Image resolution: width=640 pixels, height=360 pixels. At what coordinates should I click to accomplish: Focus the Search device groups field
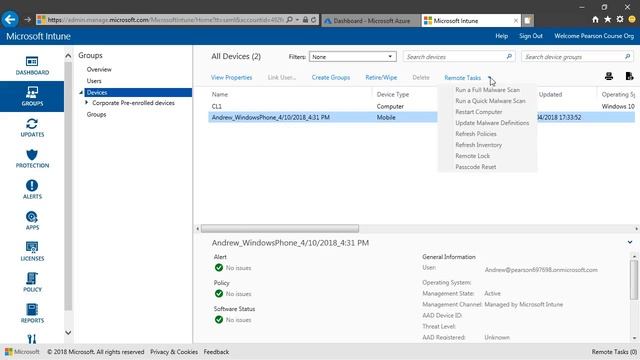click(x=577, y=57)
